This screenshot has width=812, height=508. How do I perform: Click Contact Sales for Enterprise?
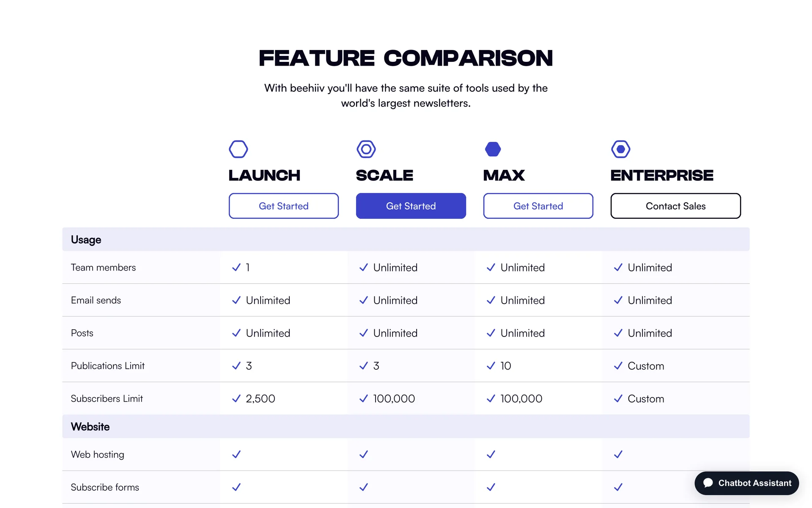click(675, 206)
